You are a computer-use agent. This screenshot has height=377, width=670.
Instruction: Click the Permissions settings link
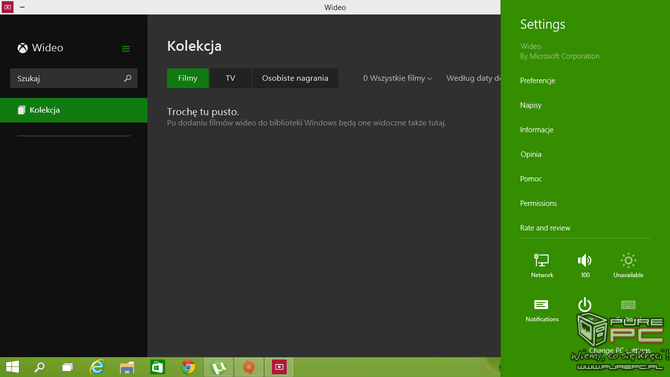coord(538,203)
